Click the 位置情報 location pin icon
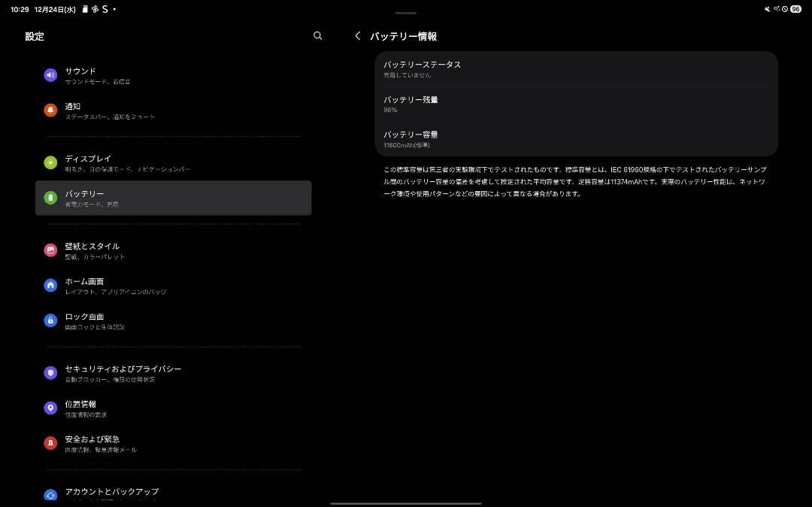Screen dimensions: 812x507 tap(50, 408)
